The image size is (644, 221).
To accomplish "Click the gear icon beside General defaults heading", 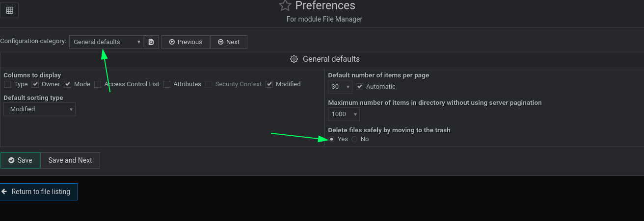I will pos(294,59).
